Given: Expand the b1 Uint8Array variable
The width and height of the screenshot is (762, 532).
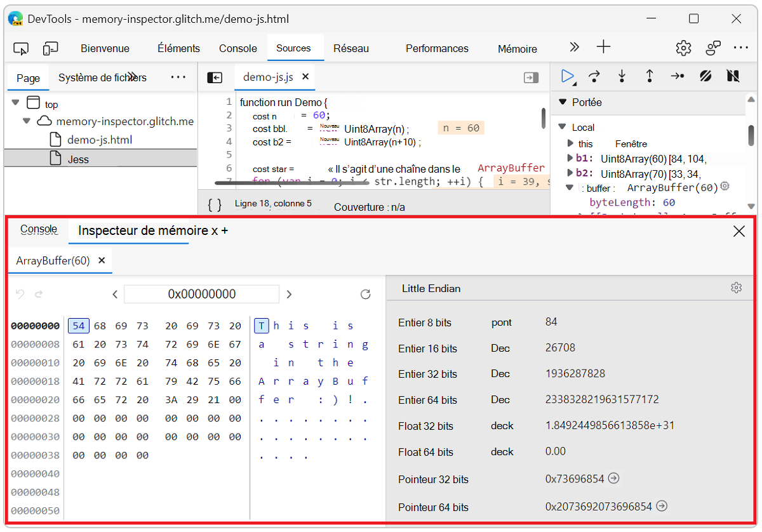Looking at the screenshot, I should [x=570, y=158].
